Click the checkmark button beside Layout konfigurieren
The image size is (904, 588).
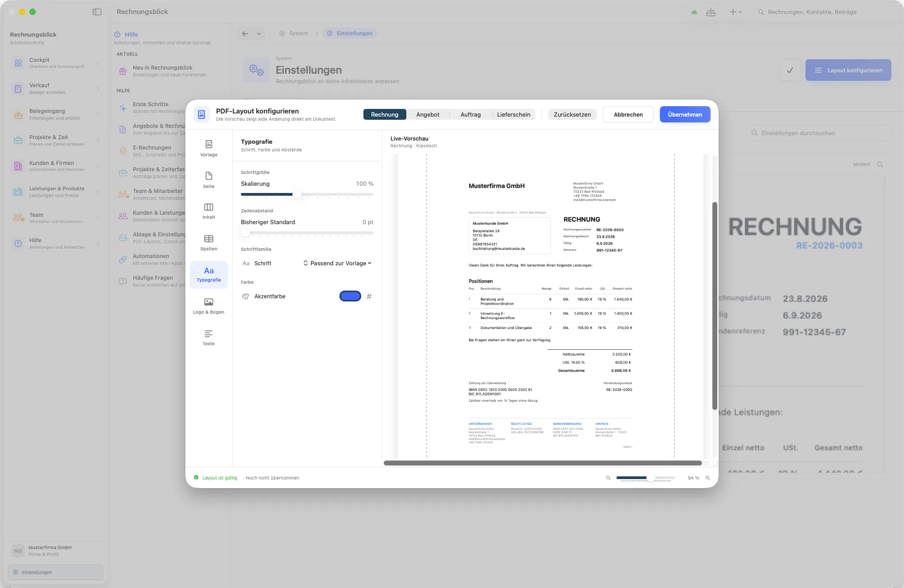[790, 70]
